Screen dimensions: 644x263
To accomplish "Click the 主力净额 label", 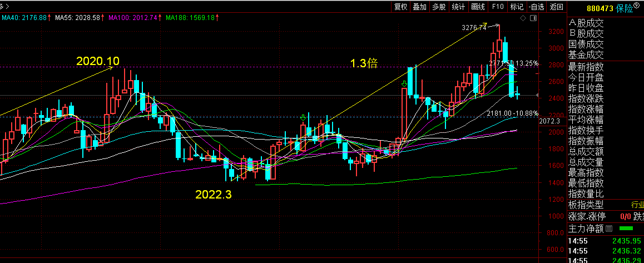I will pyautogui.click(x=586, y=229).
